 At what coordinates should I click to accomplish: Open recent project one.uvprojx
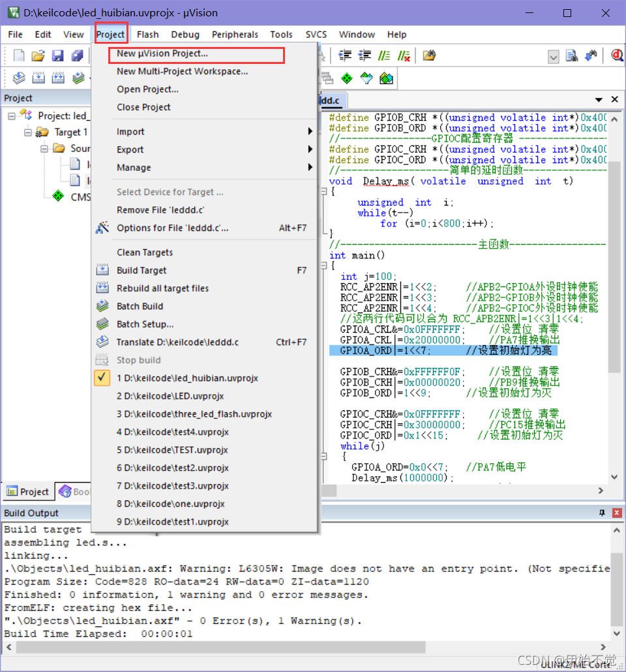pyautogui.click(x=205, y=504)
